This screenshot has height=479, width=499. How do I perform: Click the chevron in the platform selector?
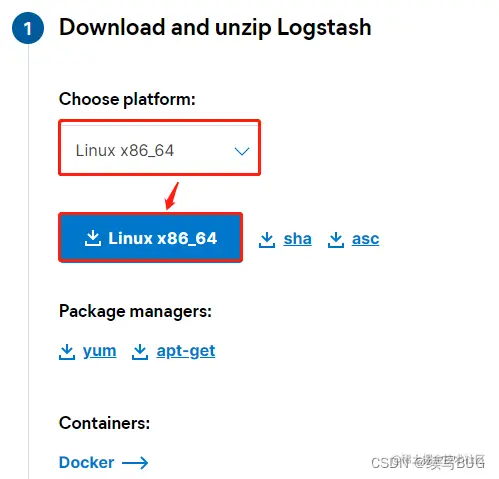[x=242, y=151]
